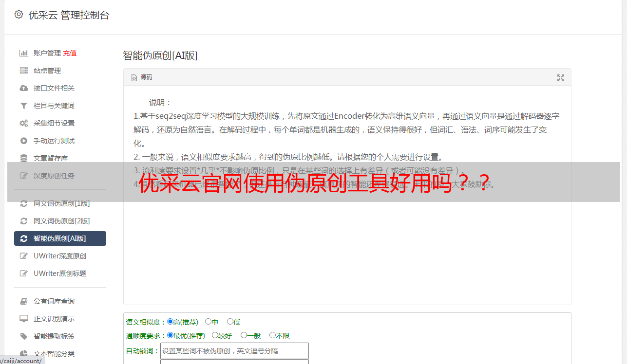Click the play icon for 手动运行测试
Image resolution: width=627 pixels, height=364 pixels.
click(x=23, y=141)
